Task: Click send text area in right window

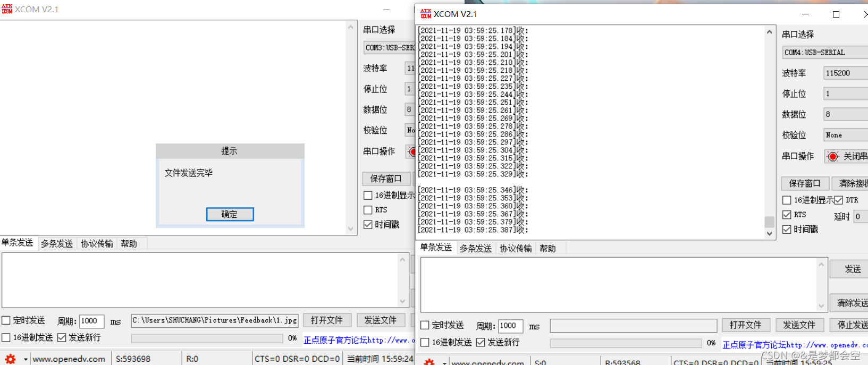Action: (619, 285)
